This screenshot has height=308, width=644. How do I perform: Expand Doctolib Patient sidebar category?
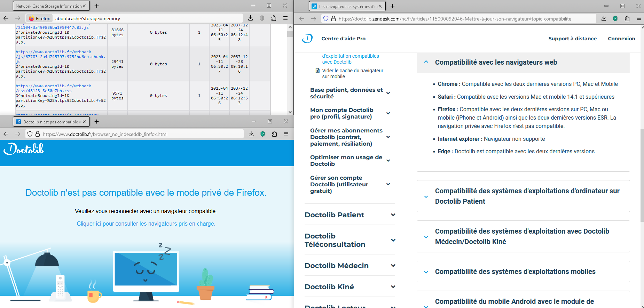tap(393, 215)
